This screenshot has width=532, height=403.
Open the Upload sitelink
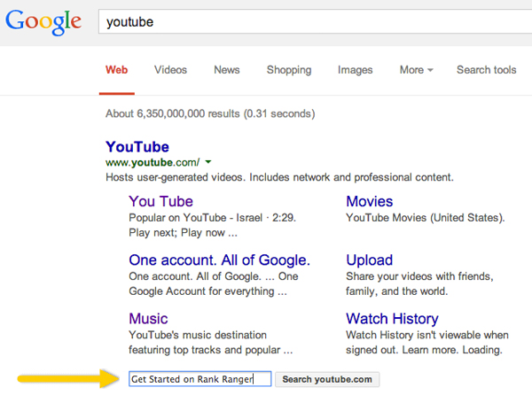pyautogui.click(x=369, y=260)
